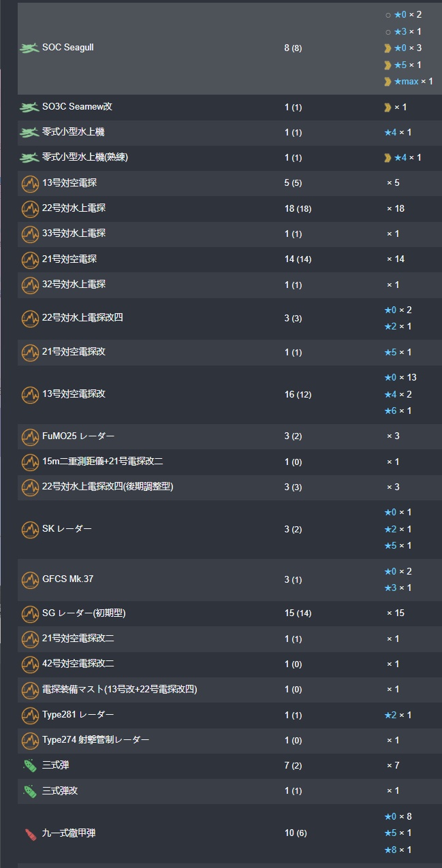Image resolution: width=442 pixels, height=868 pixels.
Task: Click the SOC Seagull seaplane icon
Action: pos(29,48)
